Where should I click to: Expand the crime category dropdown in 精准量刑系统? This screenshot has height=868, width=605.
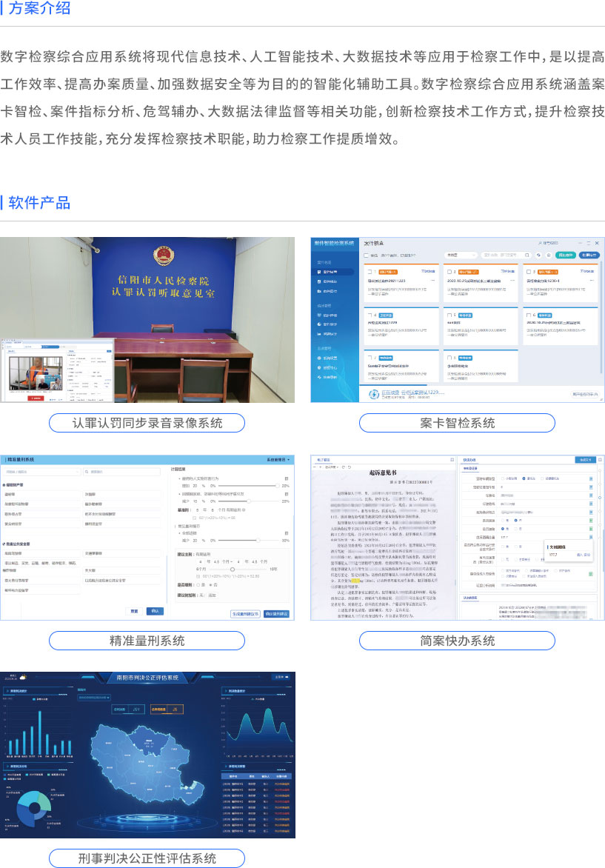tap(41, 471)
